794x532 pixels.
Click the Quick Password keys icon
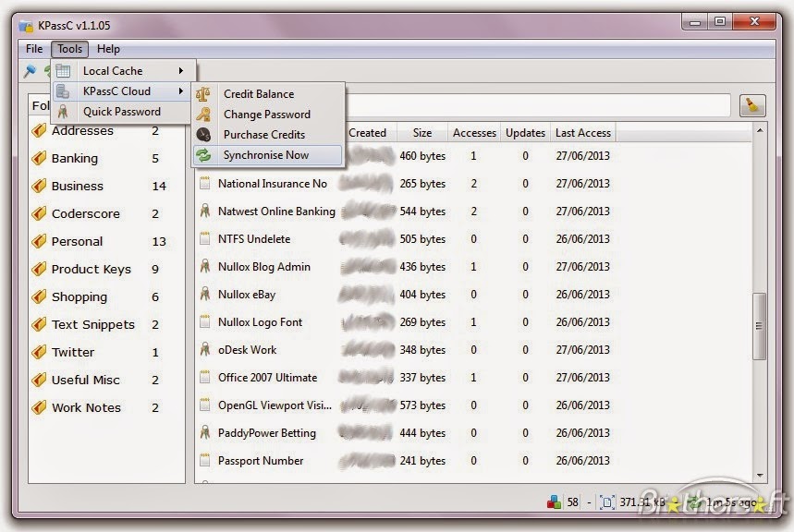coord(62,111)
